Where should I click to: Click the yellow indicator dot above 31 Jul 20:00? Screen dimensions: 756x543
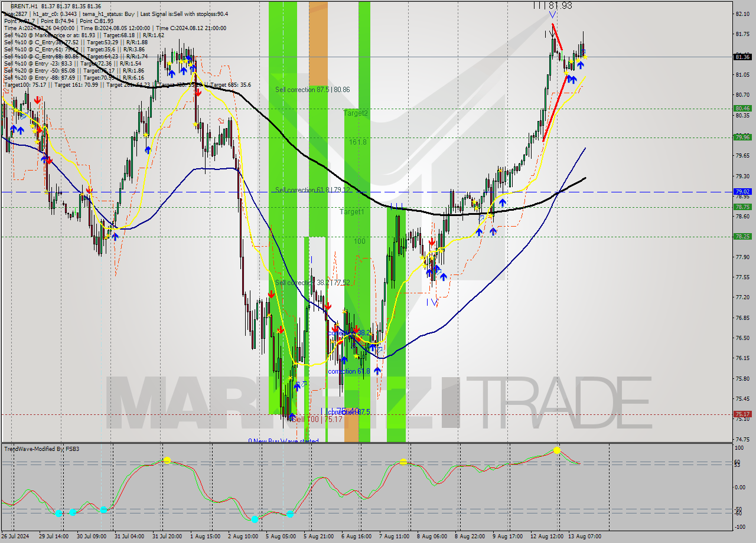coord(167,460)
